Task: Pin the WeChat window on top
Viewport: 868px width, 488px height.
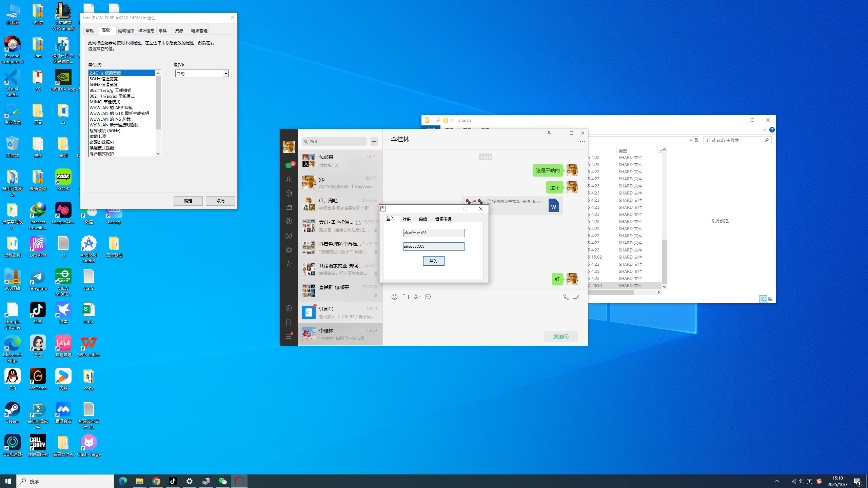Action: [549, 133]
